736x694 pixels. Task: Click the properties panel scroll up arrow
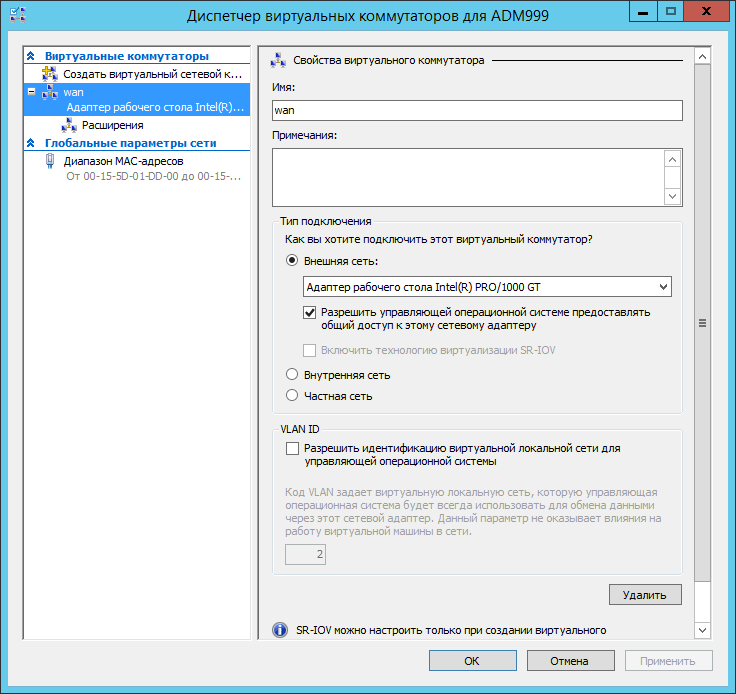[x=702, y=57]
